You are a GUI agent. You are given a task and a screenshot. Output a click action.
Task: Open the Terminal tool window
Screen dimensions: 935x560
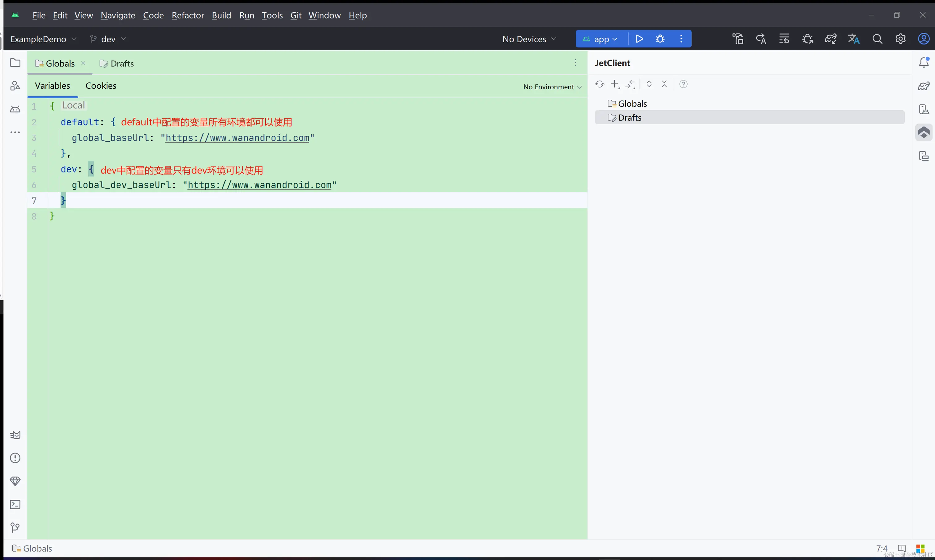pyautogui.click(x=15, y=504)
